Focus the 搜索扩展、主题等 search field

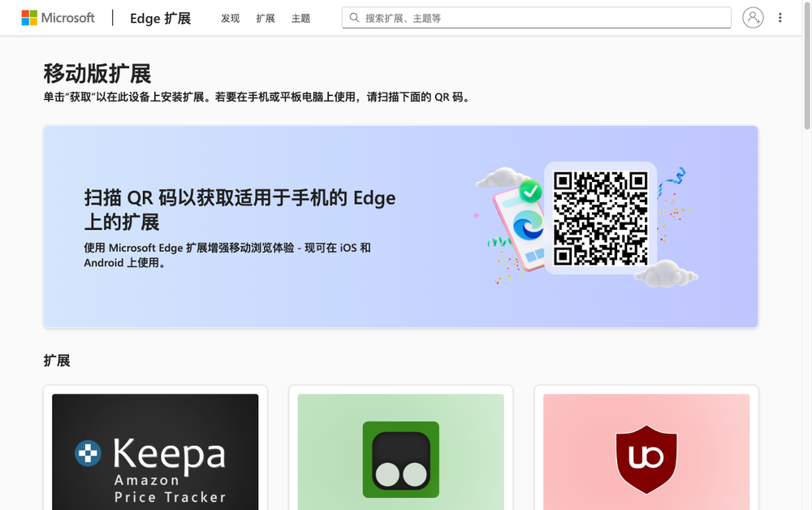pyautogui.click(x=537, y=18)
